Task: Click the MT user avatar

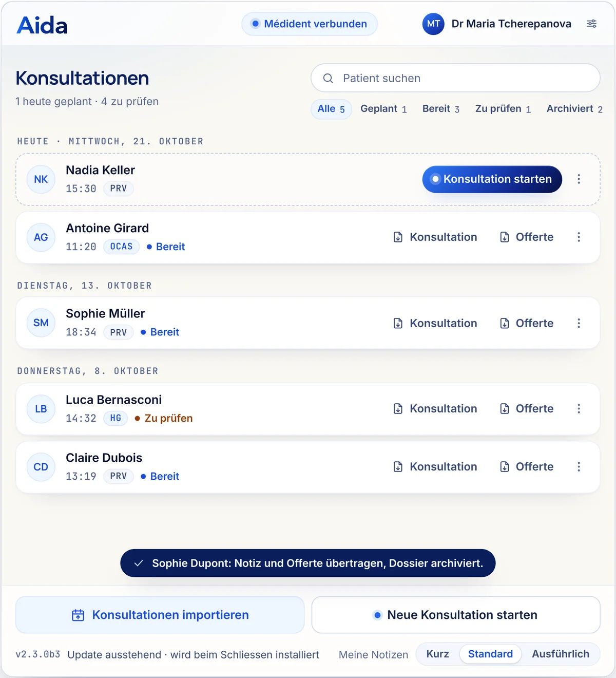Action: click(433, 24)
